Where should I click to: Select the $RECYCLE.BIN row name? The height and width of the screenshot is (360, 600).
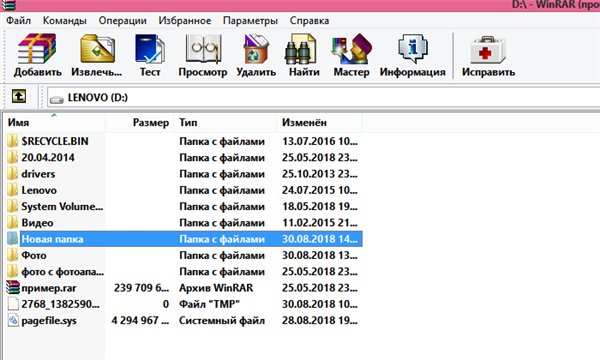(x=55, y=141)
